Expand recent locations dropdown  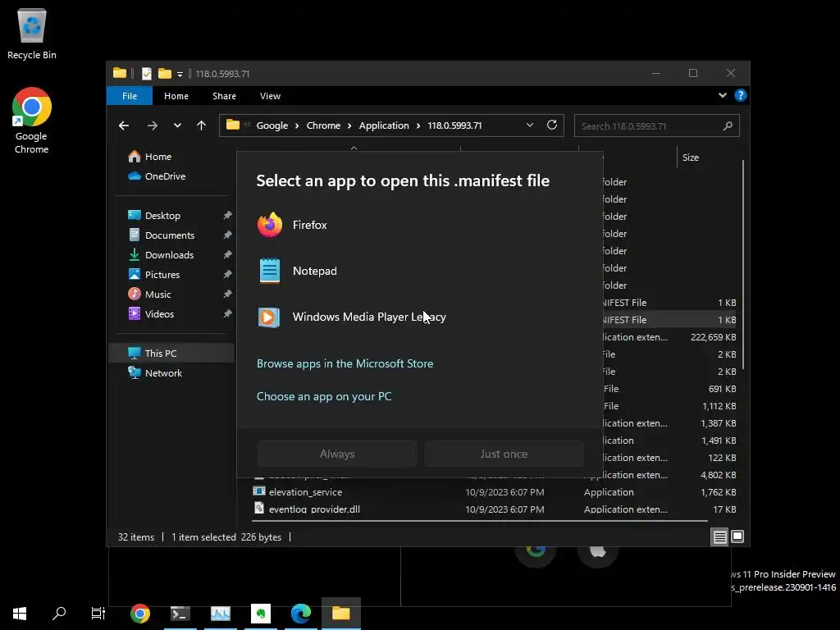tap(177, 126)
